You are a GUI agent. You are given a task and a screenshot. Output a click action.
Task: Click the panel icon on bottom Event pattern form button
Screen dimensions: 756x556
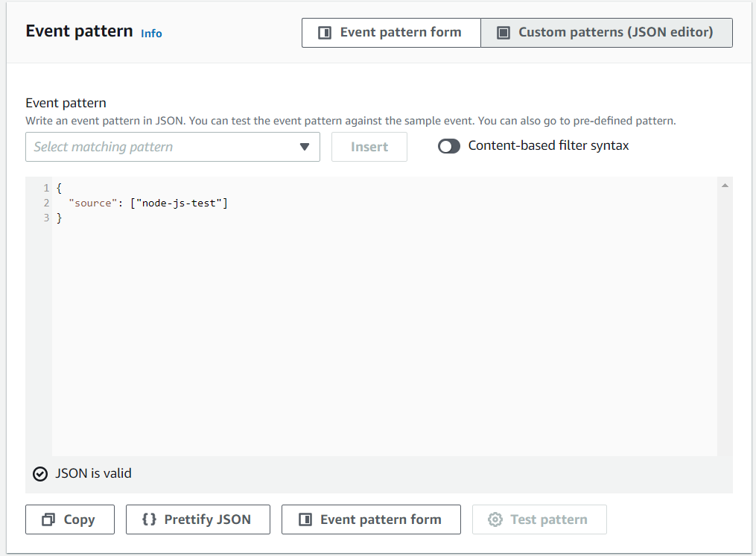(x=305, y=519)
